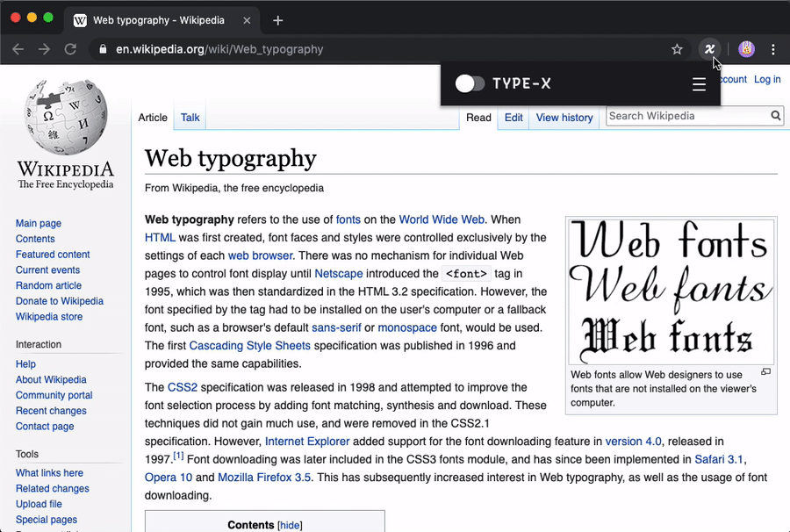View site info via the lock icon

coord(104,49)
